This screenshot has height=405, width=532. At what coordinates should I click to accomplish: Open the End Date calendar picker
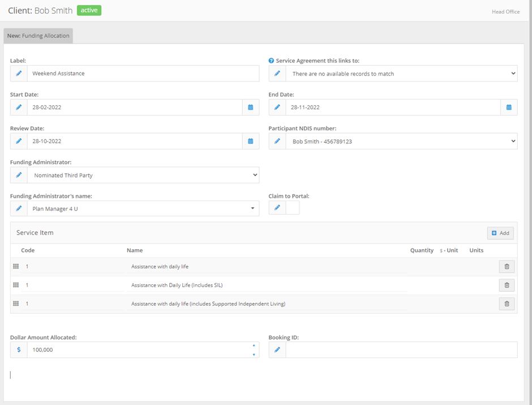pos(509,107)
